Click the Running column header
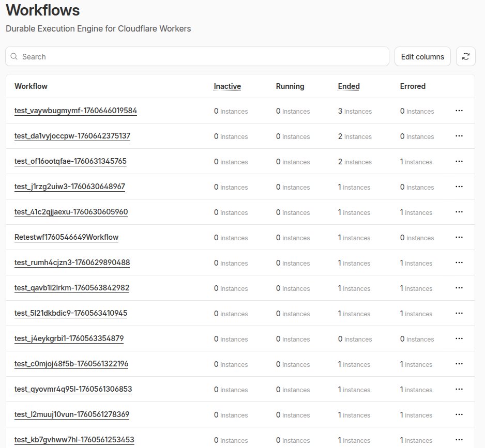The image size is (485, 448). pos(290,86)
